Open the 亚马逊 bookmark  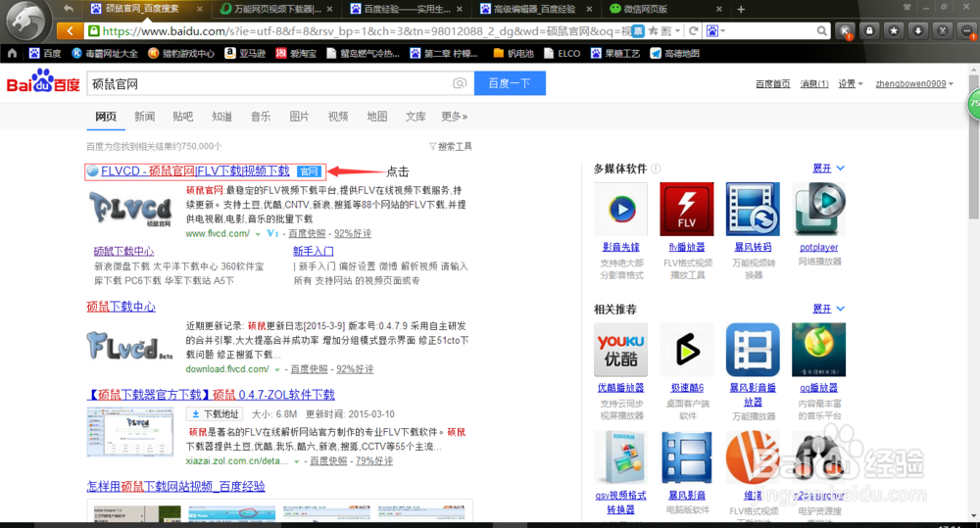click(245, 53)
